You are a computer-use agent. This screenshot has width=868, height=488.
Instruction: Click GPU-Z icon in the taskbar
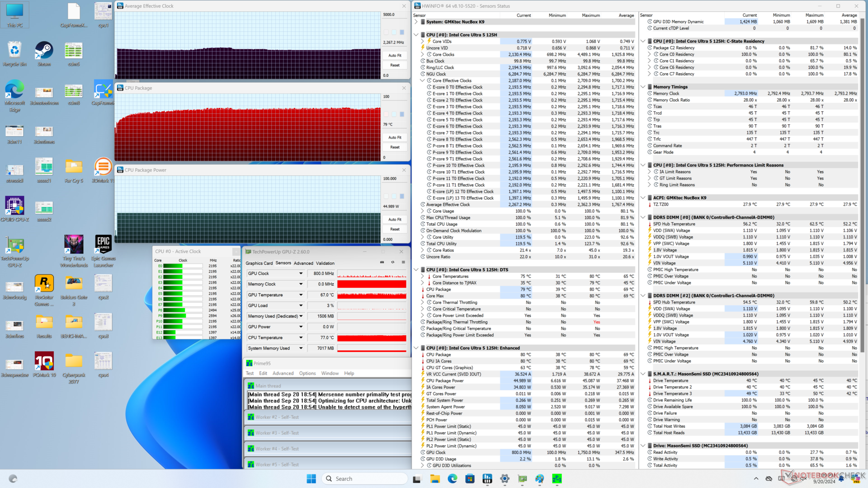pyautogui.click(x=522, y=479)
